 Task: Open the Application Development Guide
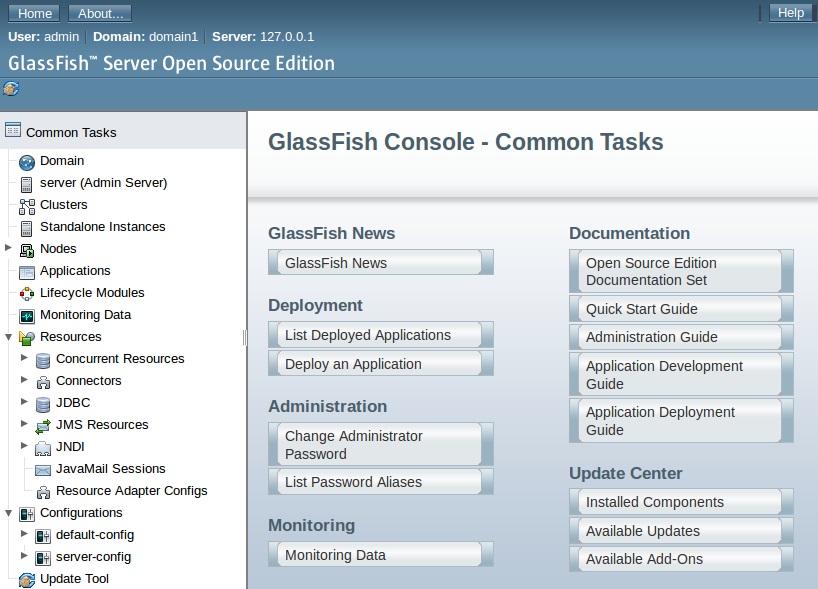[681, 375]
